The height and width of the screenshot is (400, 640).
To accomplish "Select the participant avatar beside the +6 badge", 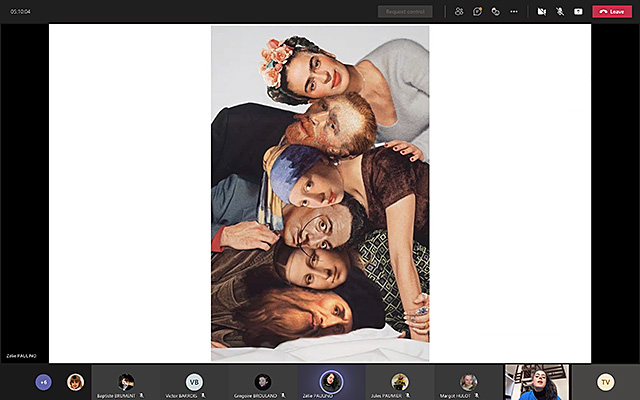I will (x=76, y=382).
